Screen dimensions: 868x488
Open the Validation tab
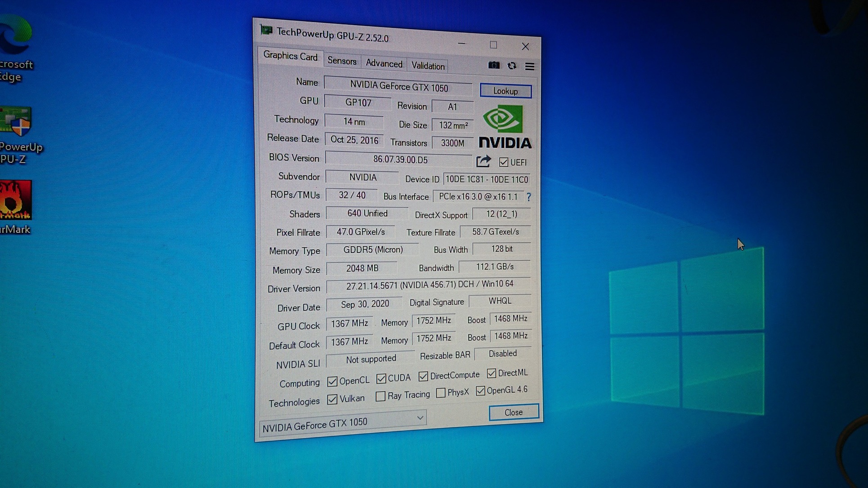tap(428, 66)
